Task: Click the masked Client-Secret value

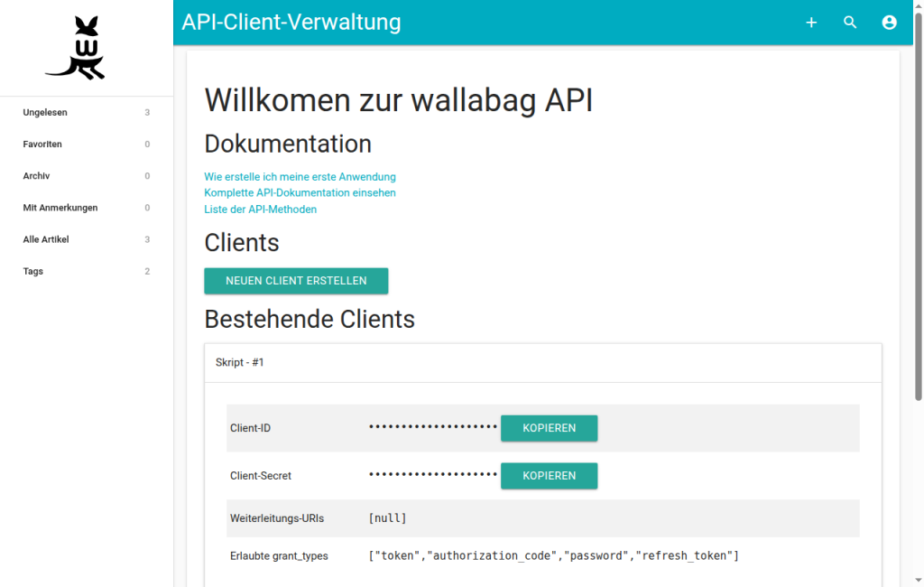Action: pyautogui.click(x=433, y=474)
